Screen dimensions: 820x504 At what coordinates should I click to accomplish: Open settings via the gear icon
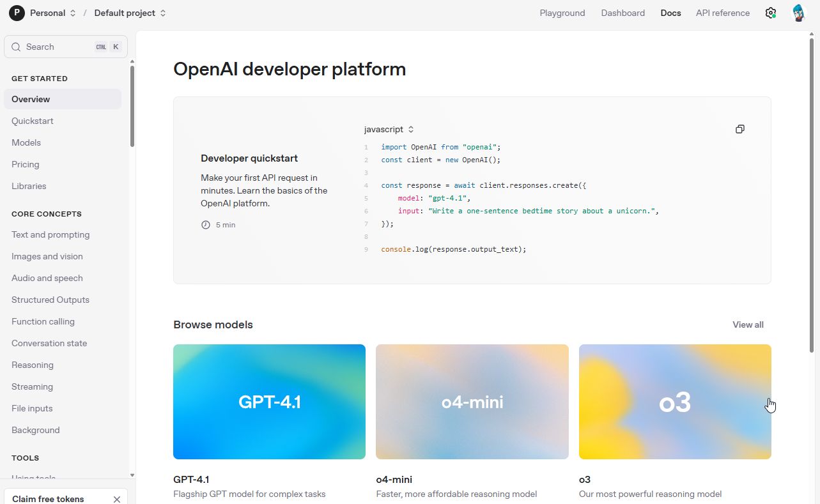[770, 13]
